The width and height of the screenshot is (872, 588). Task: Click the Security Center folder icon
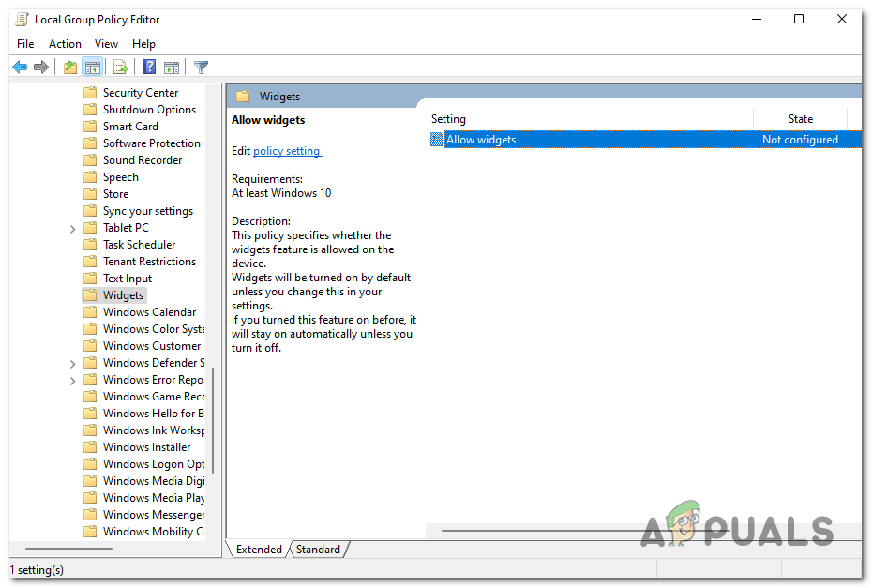pyautogui.click(x=89, y=92)
